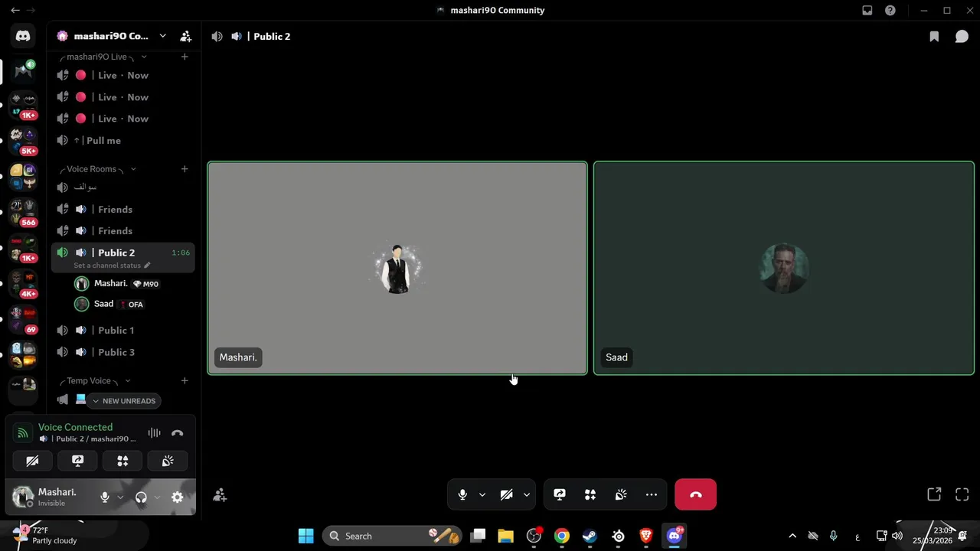Collapse the Voice Rooms category
This screenshot has height=551, width=980.
(133, 169)
